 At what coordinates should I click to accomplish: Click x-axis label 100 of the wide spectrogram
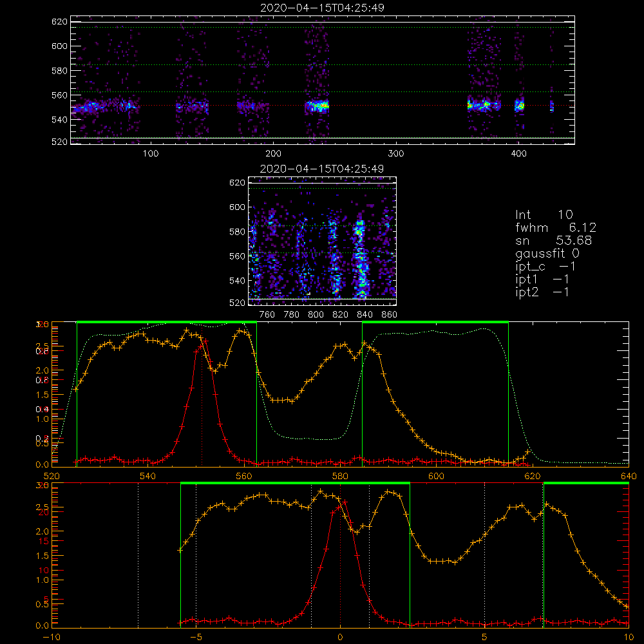point(151,154)
